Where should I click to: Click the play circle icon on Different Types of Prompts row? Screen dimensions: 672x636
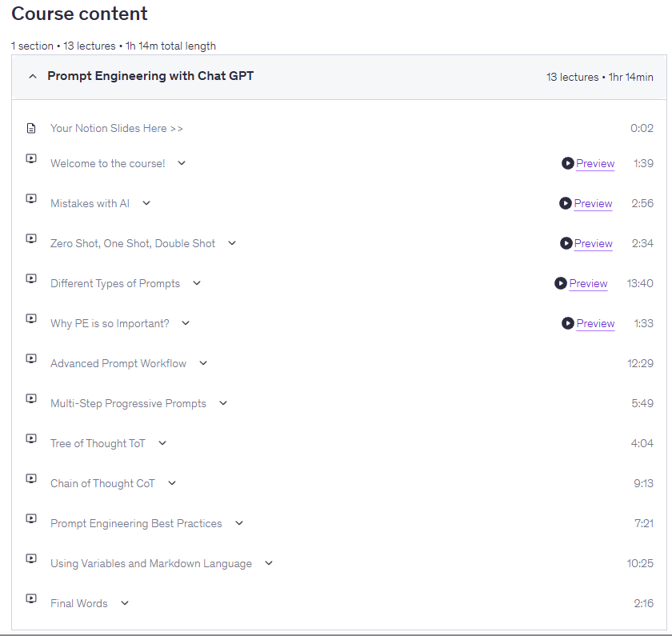click(561, 283)
